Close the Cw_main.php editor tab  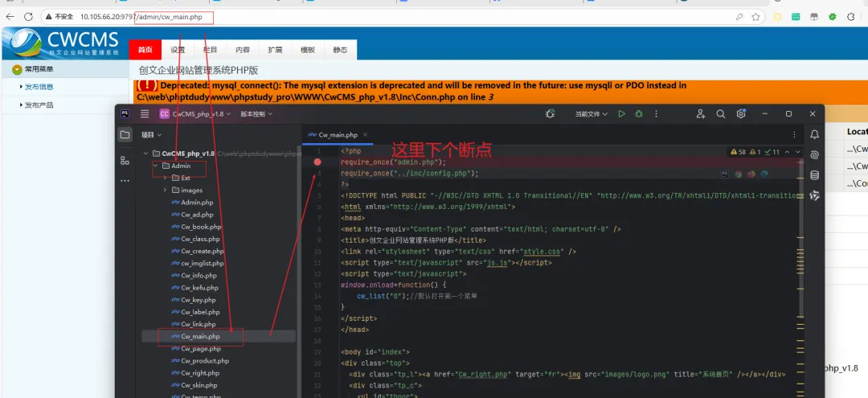point(365,135)
